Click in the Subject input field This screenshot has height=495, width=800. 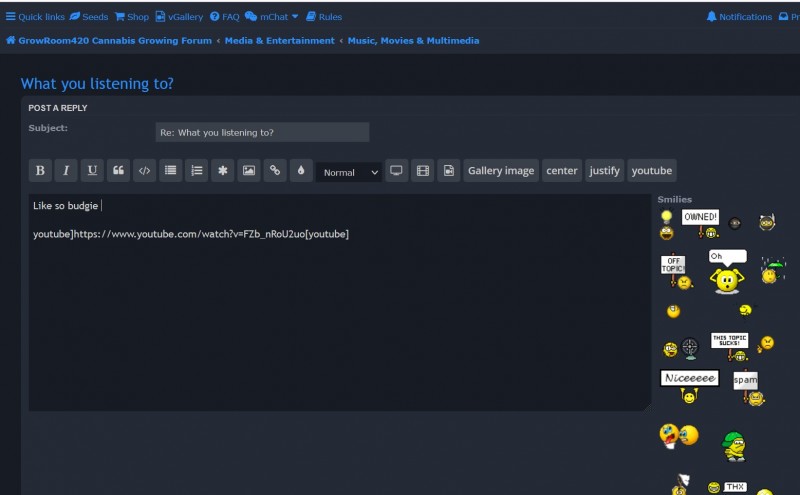[262, 132]
